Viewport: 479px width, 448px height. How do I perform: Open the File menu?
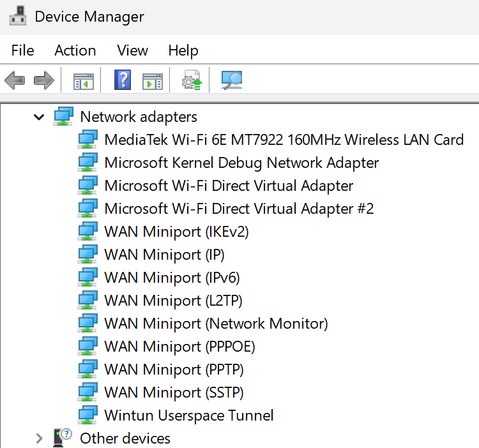click(x=22, y=50)
